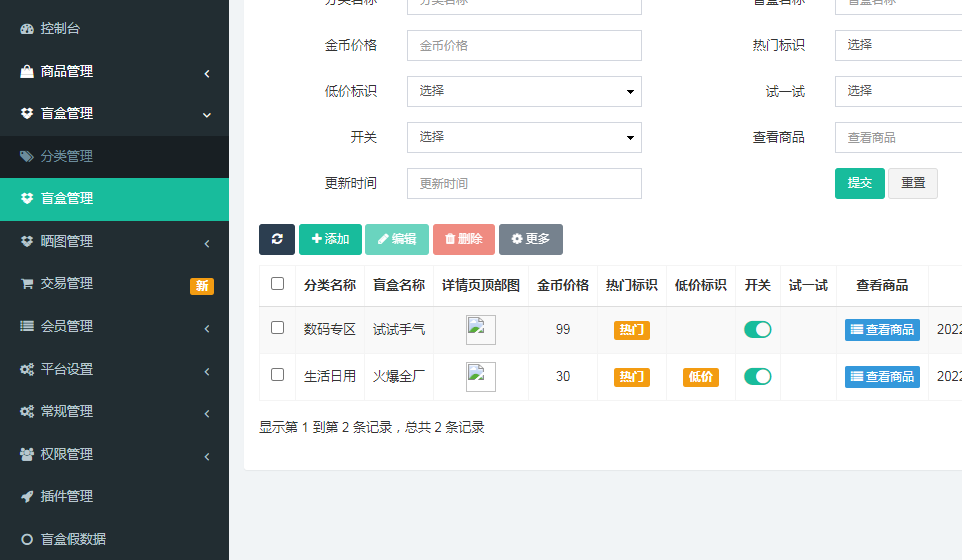Viewport: 962px width, 560px height.
Task: Open the 开关 filter dropdown
Action: click(524, 137)
